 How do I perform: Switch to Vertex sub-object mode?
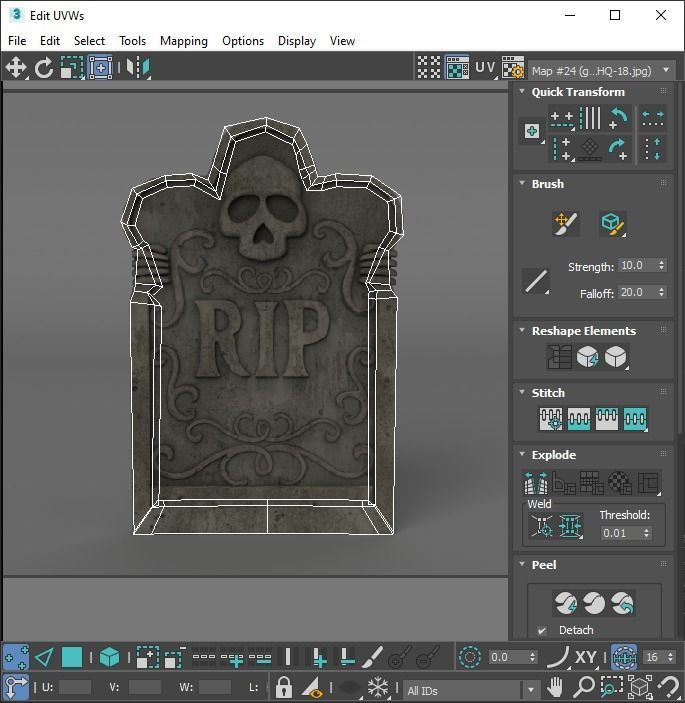point(16,657)
